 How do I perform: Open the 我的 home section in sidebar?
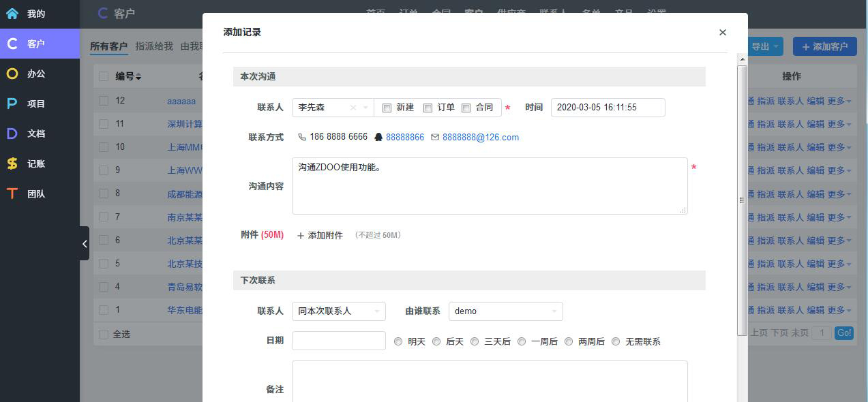[x=40, y=14]
